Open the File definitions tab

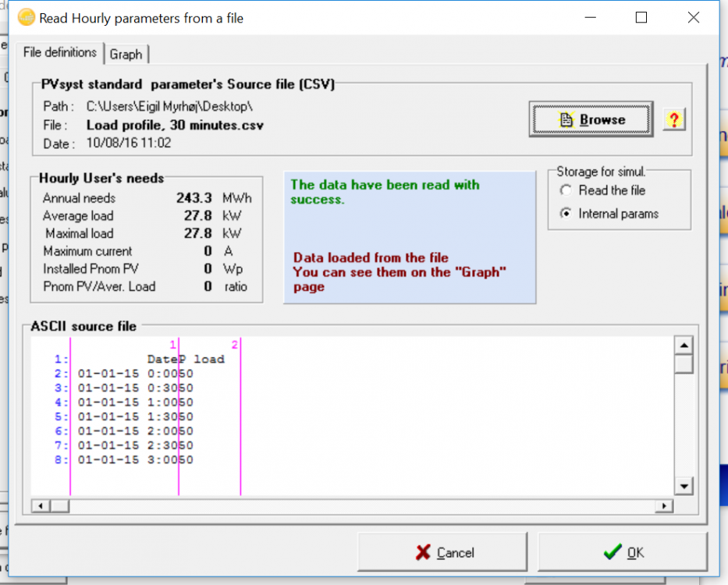[x=60, y=52]
